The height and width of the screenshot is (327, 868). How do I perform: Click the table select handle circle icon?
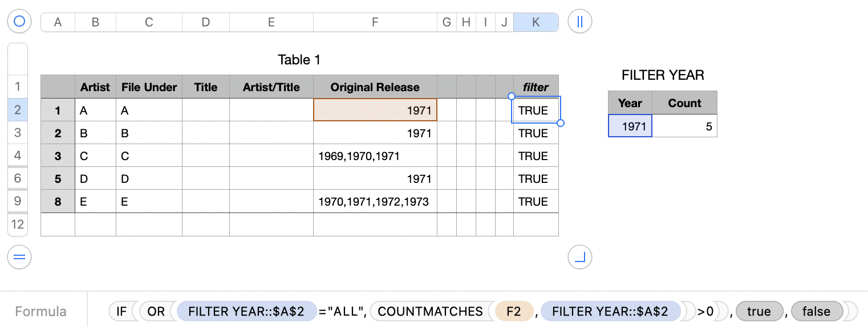click(x=19, y=22)
